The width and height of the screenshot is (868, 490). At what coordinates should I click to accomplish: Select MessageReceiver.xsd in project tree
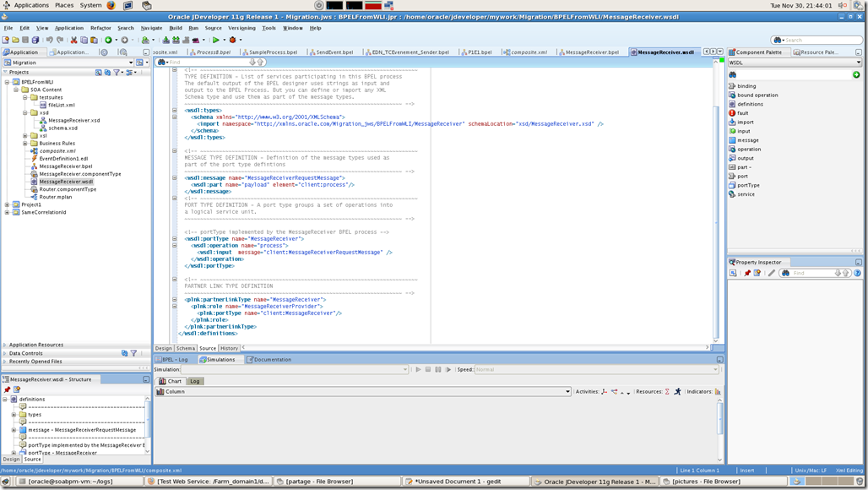[x=74, y=120]
